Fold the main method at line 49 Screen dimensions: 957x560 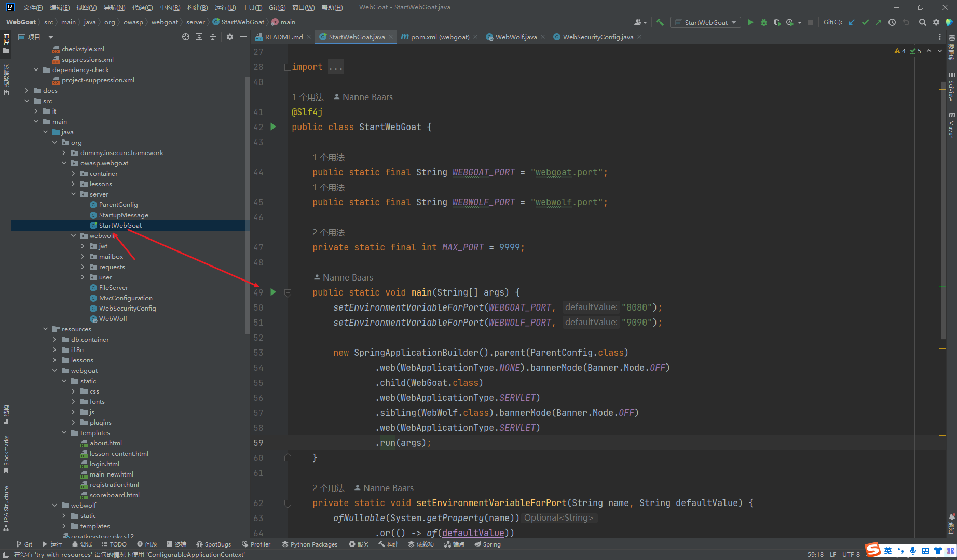[x=288, y=292]
